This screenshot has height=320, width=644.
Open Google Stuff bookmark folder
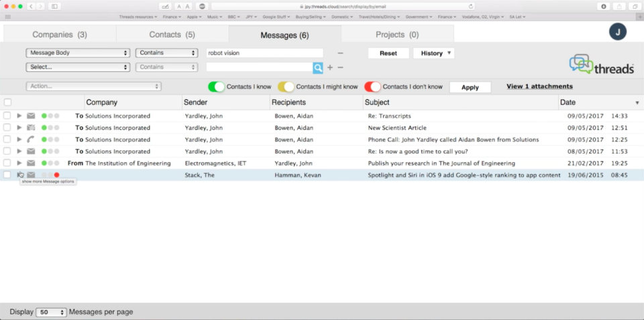tap(276, 17)
